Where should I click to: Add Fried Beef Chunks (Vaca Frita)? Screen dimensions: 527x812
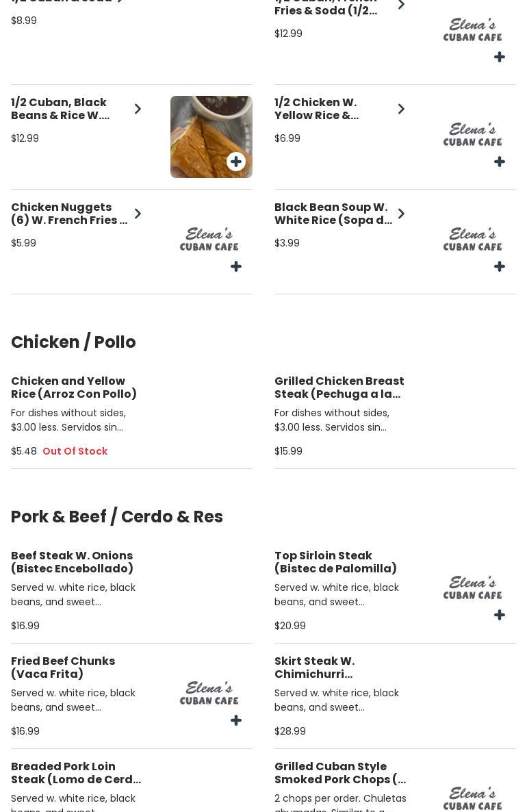tap(236, 720)
